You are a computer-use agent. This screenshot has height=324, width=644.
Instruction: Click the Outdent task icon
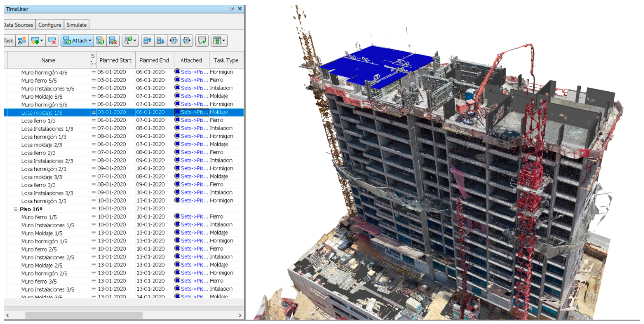(x=186, y=41)
